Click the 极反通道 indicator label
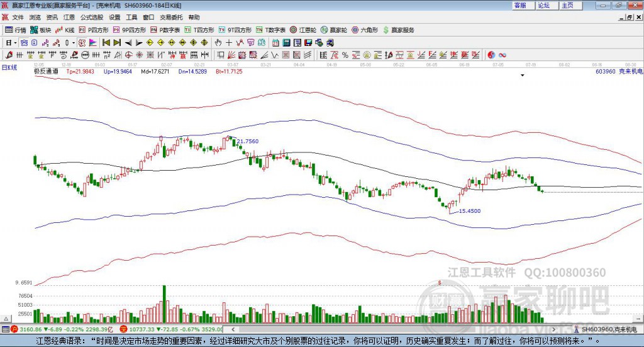 coord(46,71)
